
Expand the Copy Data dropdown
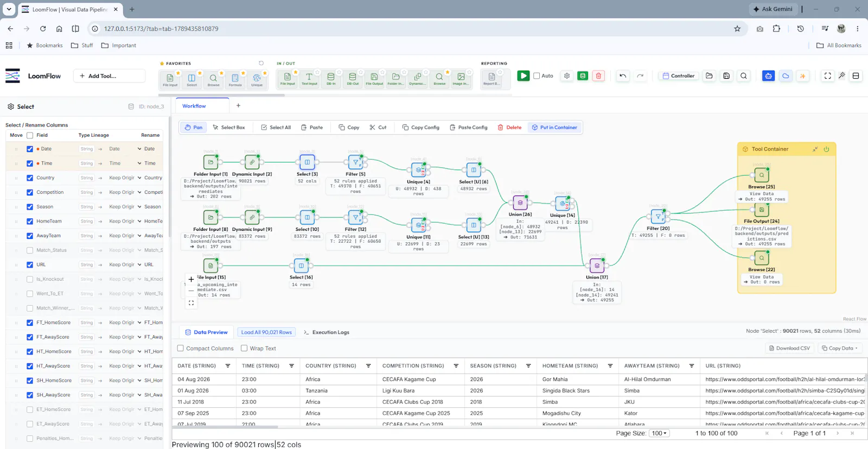[x=839, y=349]
